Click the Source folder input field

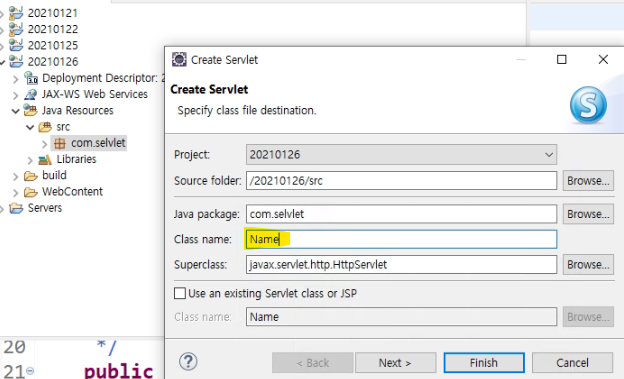pyautogui.click(x=401, y=181)
